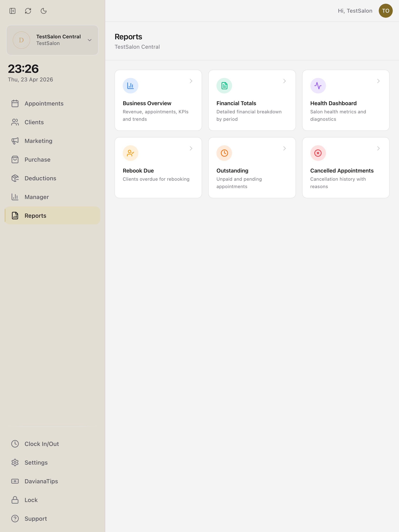Expand the location chevron arrow
Screen dimensions: 399x532
(x=90, y=40)
